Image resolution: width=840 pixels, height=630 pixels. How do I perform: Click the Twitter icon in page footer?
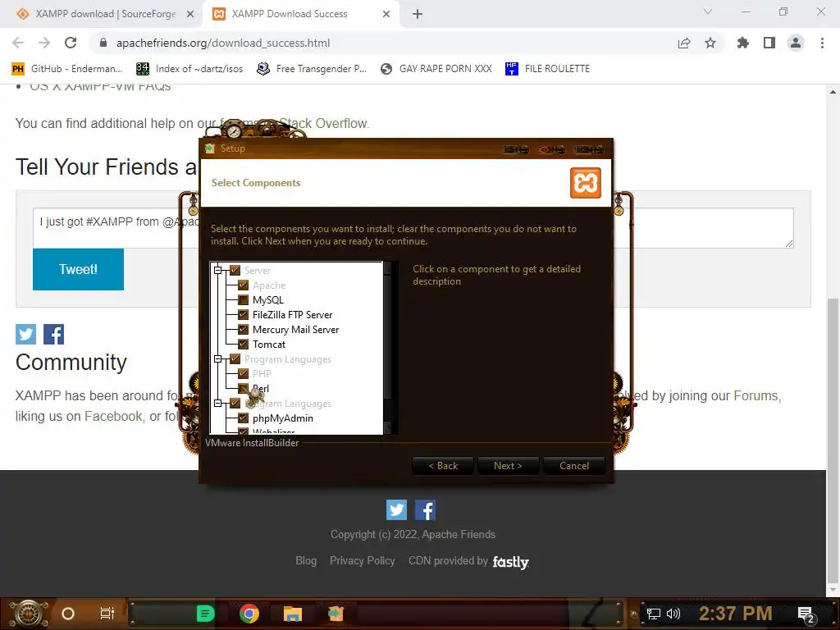click(396, 510)
